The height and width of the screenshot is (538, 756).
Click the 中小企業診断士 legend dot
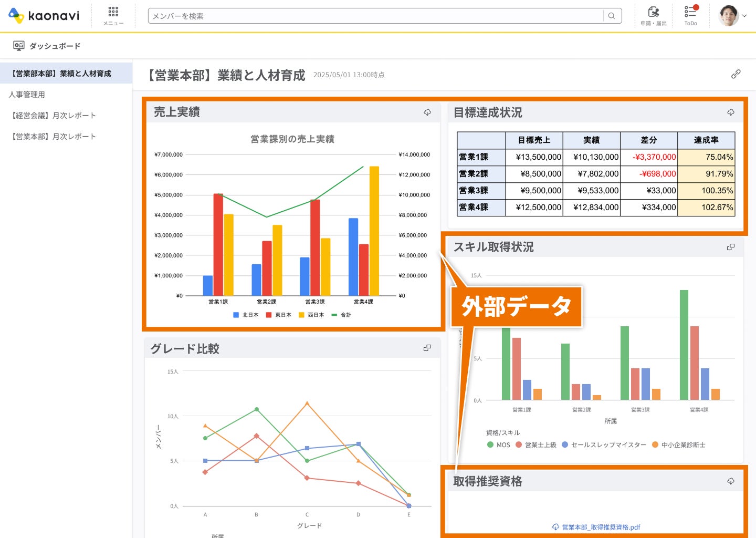pos(655,444)
